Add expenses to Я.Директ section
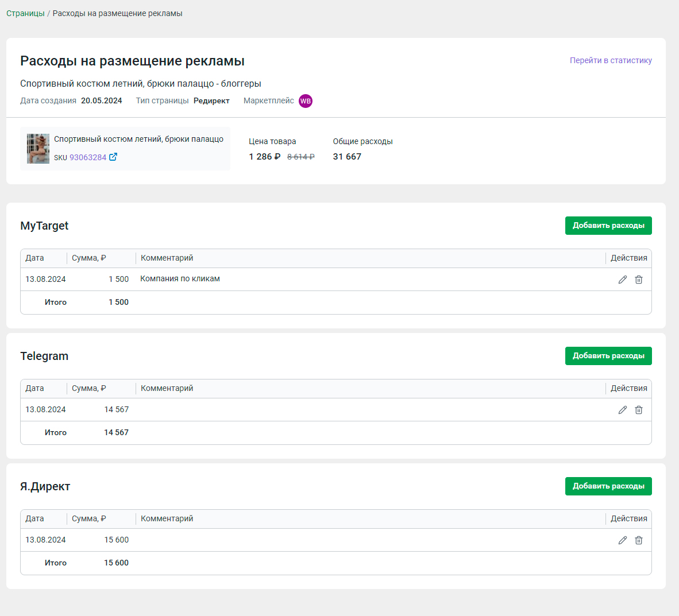The width and height of the screenshot is (679, 616). tap(608, 486)
